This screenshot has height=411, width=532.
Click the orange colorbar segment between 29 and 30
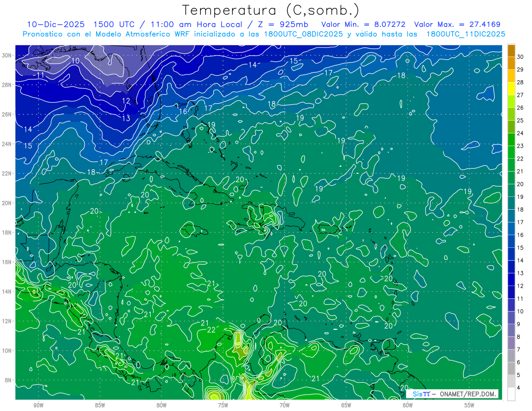511,63
